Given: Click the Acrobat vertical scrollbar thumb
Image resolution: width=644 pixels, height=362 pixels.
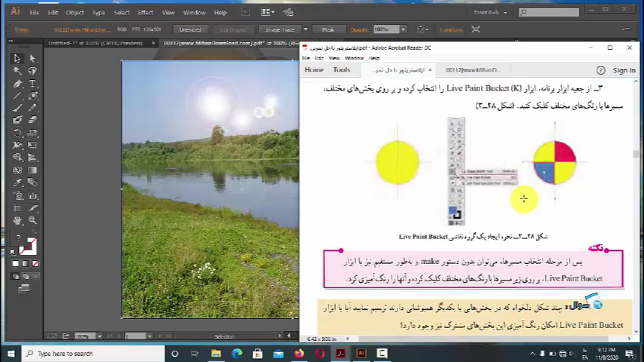Looking at the screenshot, I should point(636,154).
